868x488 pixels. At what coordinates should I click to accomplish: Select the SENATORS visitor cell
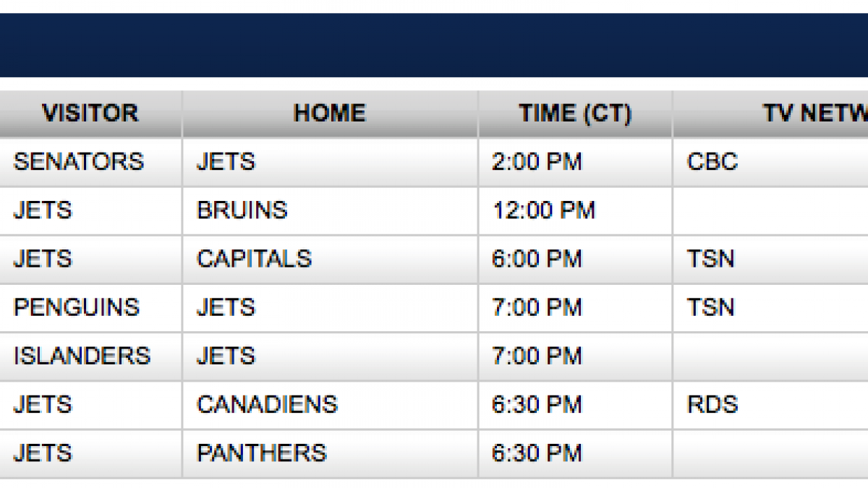tap(78, 161)
